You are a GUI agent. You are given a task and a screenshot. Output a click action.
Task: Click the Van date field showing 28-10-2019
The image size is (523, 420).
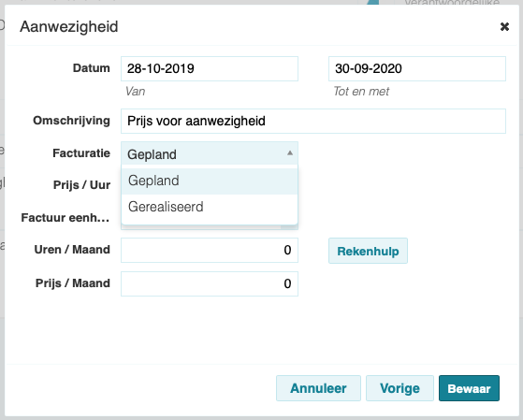pos(210,68)
